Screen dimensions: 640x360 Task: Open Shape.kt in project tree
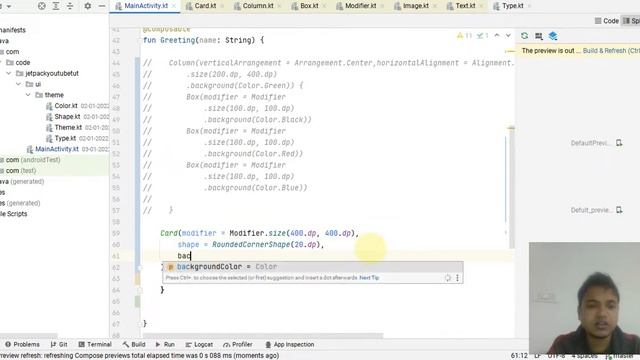pos(67,116)
